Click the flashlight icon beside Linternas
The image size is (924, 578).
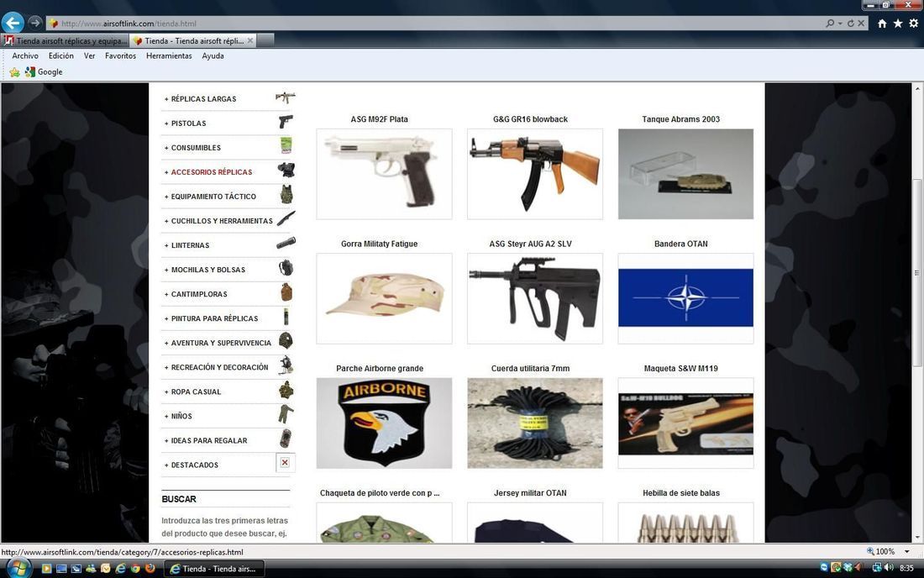(286, 243)
